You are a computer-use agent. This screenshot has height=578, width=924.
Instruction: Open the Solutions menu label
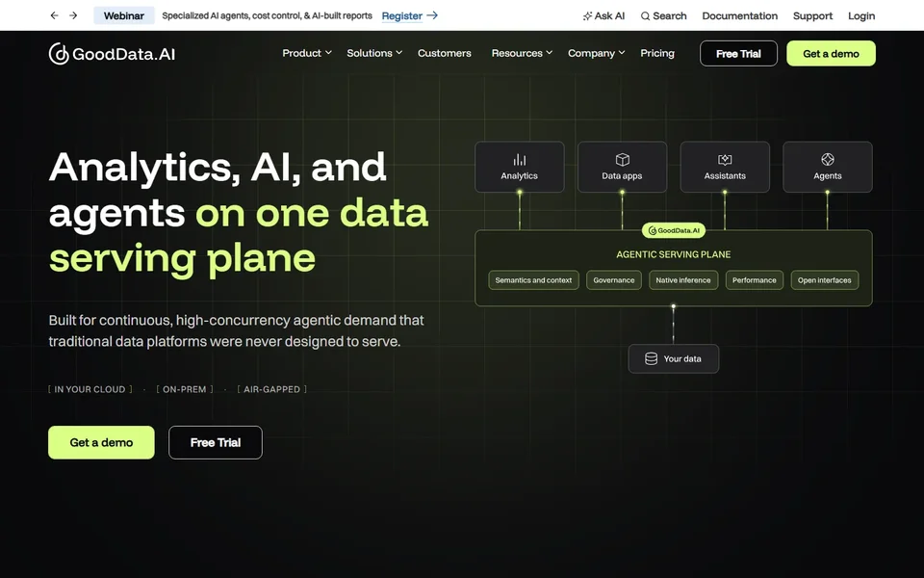click(x=370, y=53)
